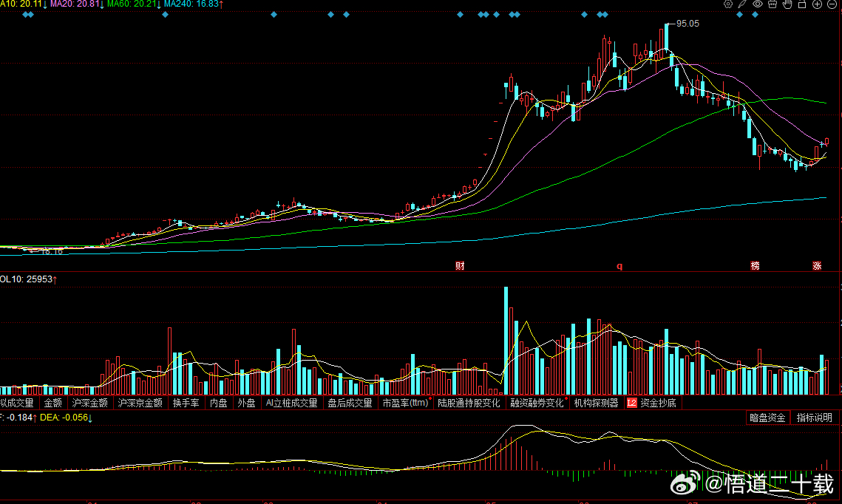Click the 暗盘资金 button
The height and width of the screenshot is (504, 842).
[767, 418]
